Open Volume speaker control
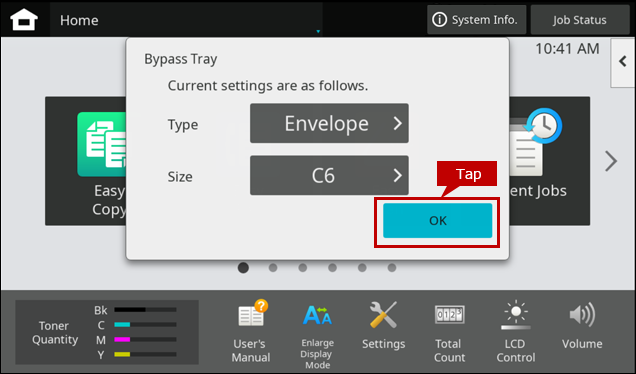This screenshot has height=374, width=636. pyautogui.click(x=582, y=325)
